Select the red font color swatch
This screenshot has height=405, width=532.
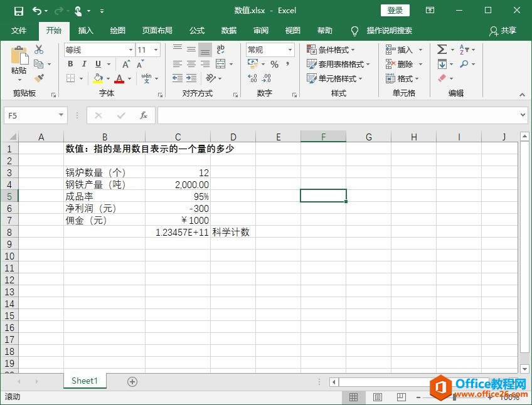[x=119, y=78]
